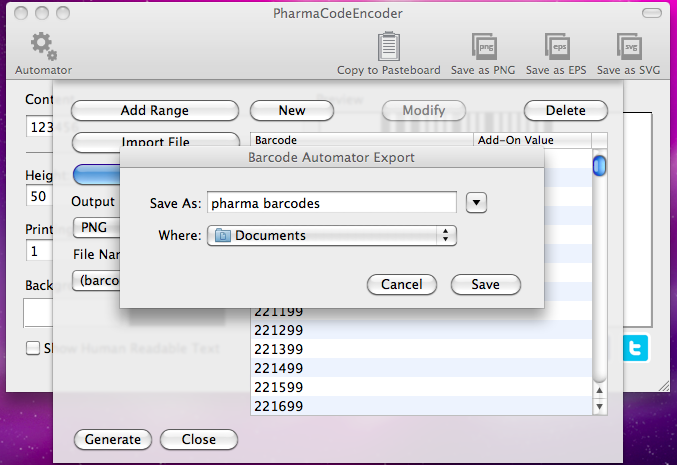Click the Save as EPS icon
Viewport: 677px width, 465px height.
[x=558, y=47]
